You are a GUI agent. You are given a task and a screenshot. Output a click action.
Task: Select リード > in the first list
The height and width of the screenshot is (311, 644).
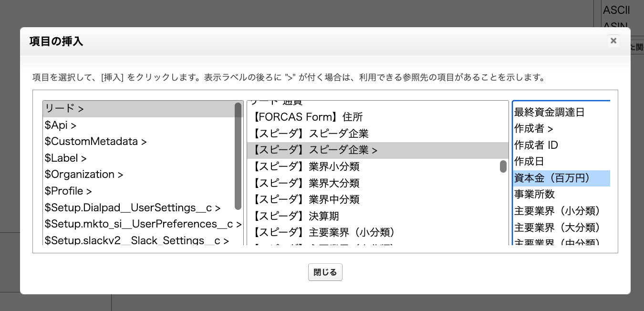(64, 109)
